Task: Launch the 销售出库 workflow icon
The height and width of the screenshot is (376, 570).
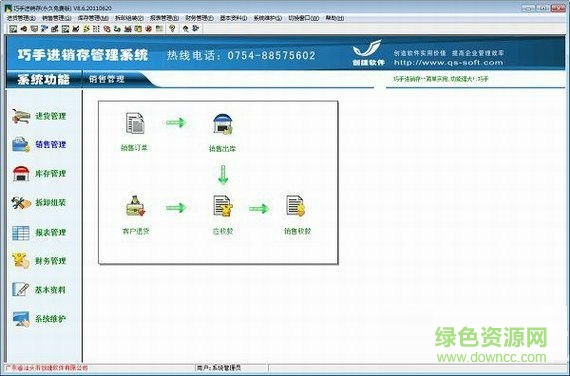Action: 222,124
